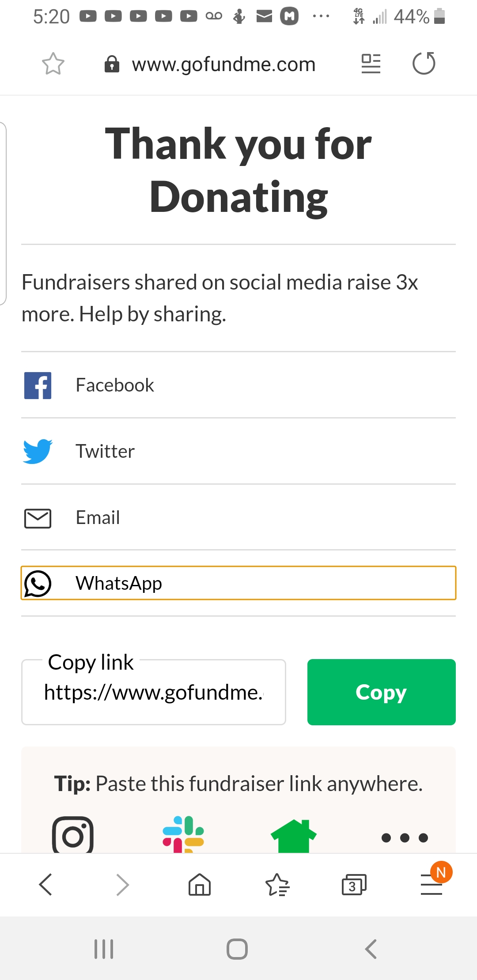Tap the reload page icon

coord(424,64)
